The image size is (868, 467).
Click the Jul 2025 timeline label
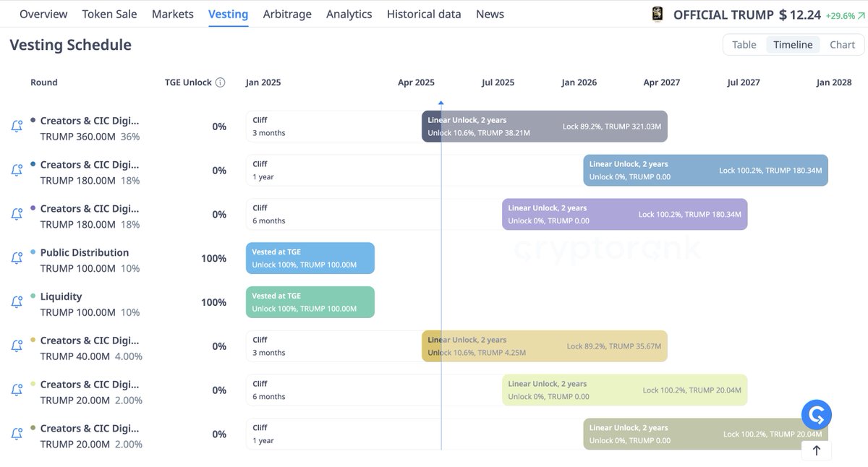(x=498, y=82)
